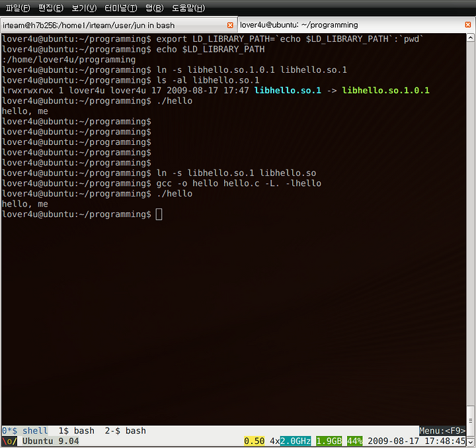Screen dimensions: 476x448
Task: Close the lover4u@ubuntu tab
Action: [468, 24]
